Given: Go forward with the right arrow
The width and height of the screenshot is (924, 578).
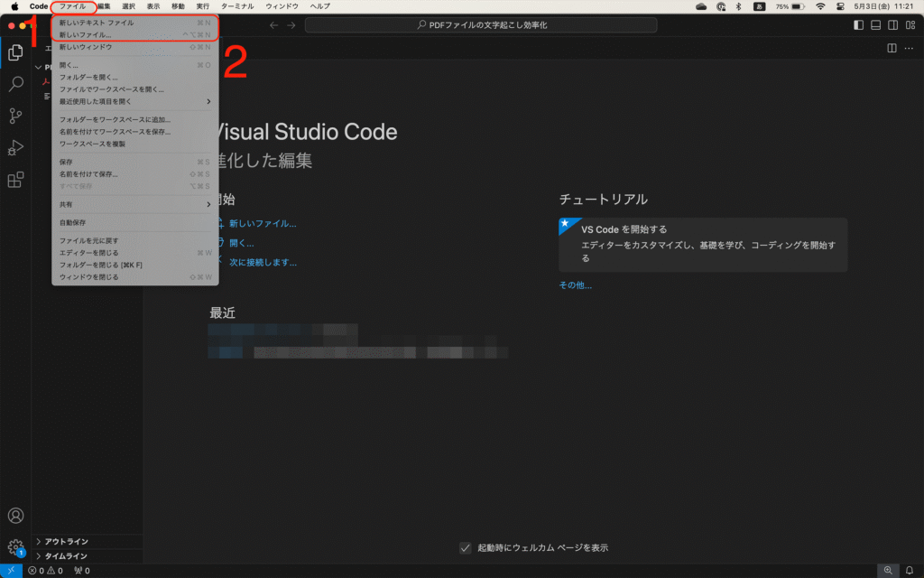Looking at the screenshot, I should (x=291, y=24).
